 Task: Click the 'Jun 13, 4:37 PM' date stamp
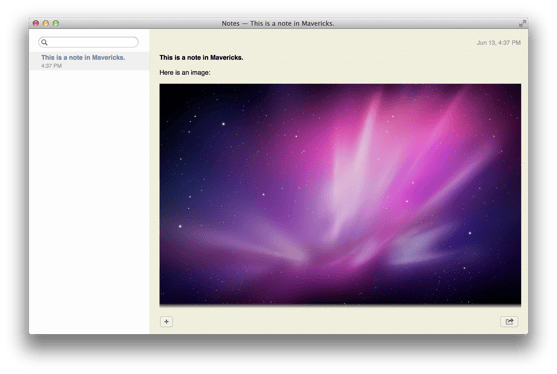(499, 43)
